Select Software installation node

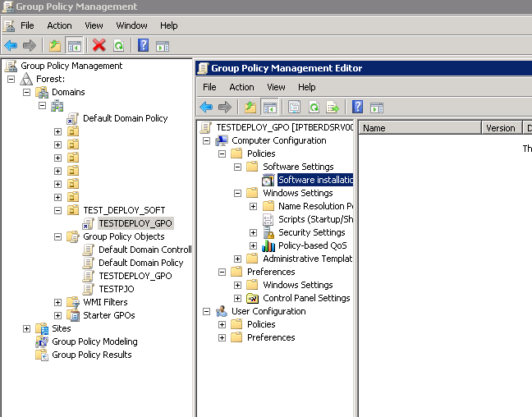(315, 180)
